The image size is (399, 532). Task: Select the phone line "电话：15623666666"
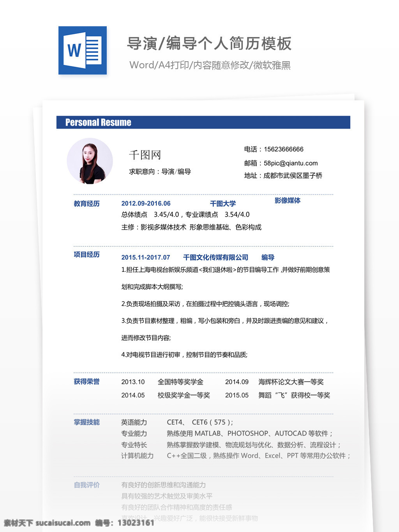[x=274, y=149]
